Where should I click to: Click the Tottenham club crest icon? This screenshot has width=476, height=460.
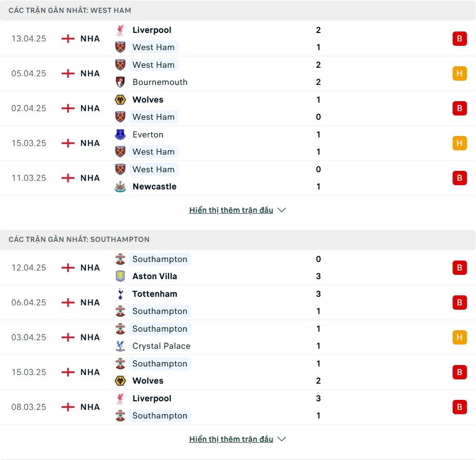(x=120, y=294)
